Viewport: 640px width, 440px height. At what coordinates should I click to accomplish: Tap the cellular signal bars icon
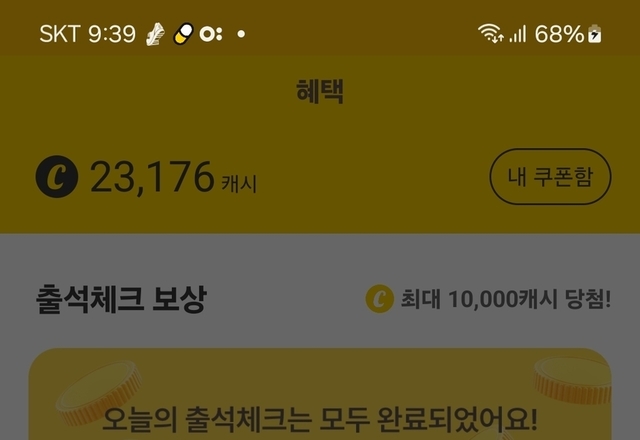point(518,34)
